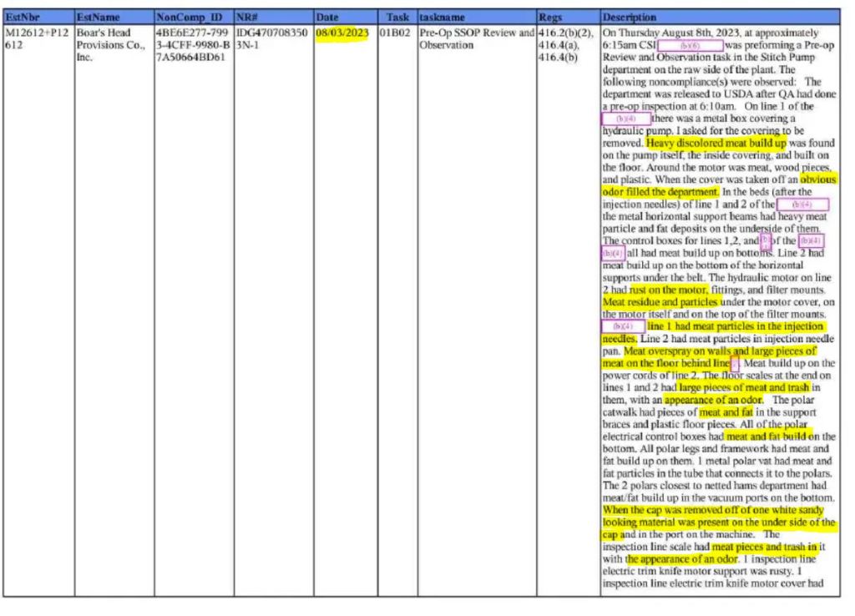Viewport: 855px width, 616px height.
Task: Click the Pre-Op SSOP Review and Observation cell
Action: 476,39
